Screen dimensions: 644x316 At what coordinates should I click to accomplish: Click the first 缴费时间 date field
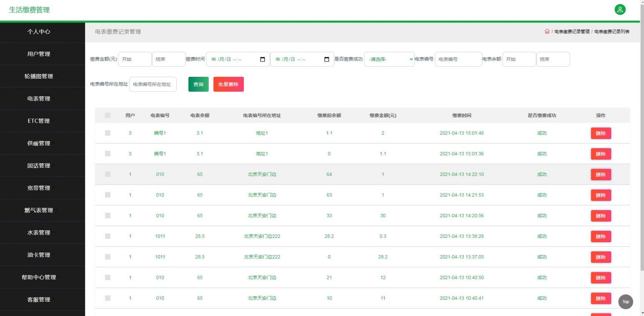(x=238, y=59)
